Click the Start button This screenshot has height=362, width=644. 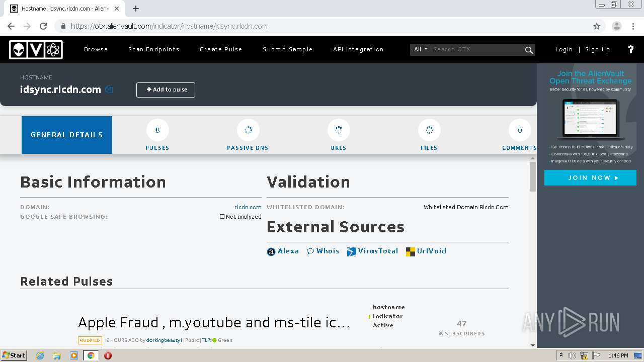[x=14, y=355]
